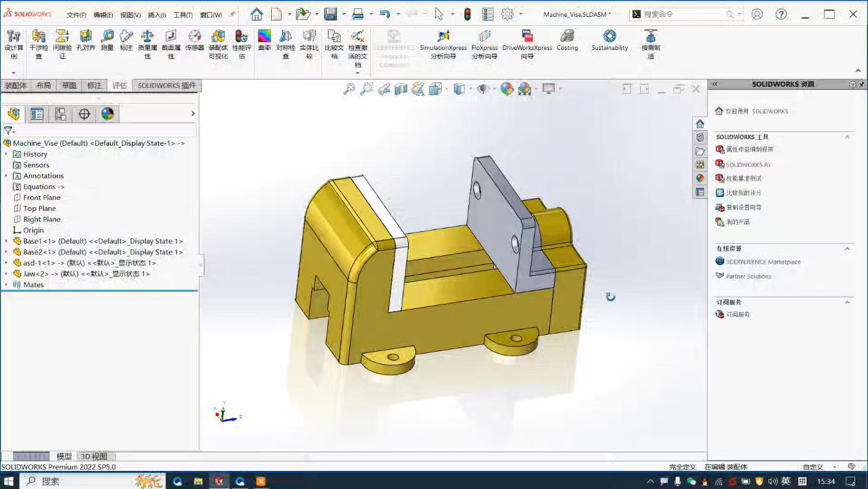Toggle 隐藏/显示项目 visibility in view toolbar
868x489 pixels.
pos(483,89)
